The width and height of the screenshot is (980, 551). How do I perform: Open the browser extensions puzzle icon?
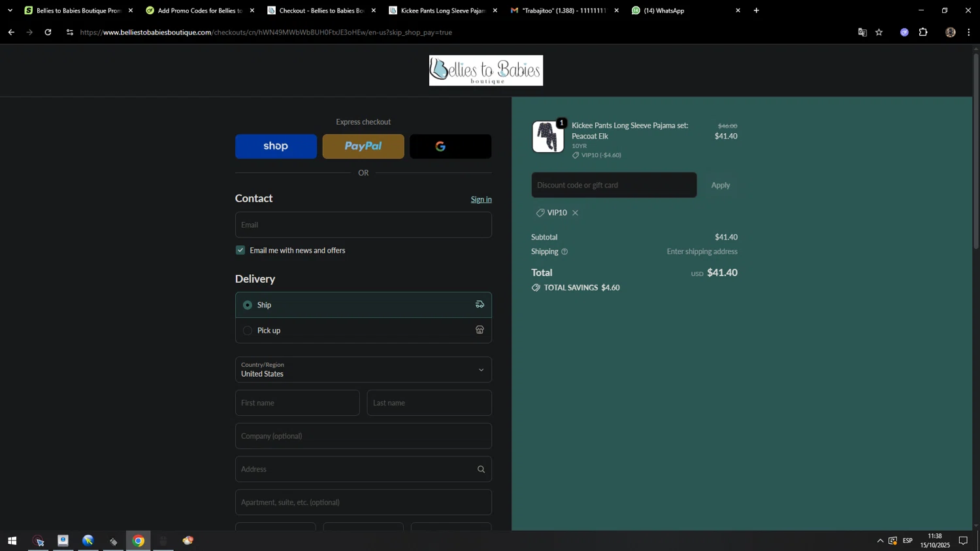(x=923, y=32)
